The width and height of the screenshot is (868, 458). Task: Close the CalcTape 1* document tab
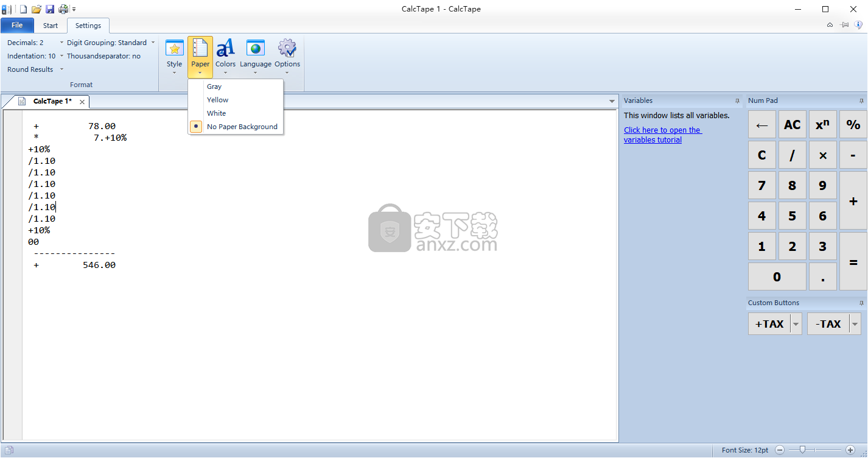82,102
